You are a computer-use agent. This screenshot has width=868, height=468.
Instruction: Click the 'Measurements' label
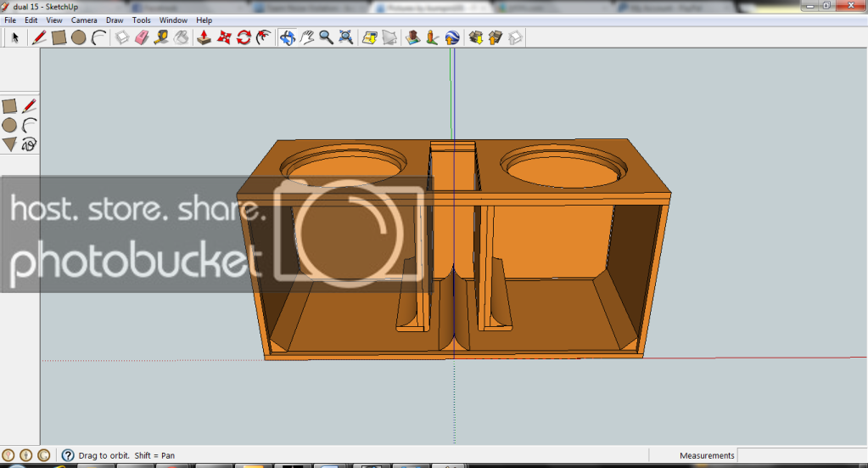[707, 455]
